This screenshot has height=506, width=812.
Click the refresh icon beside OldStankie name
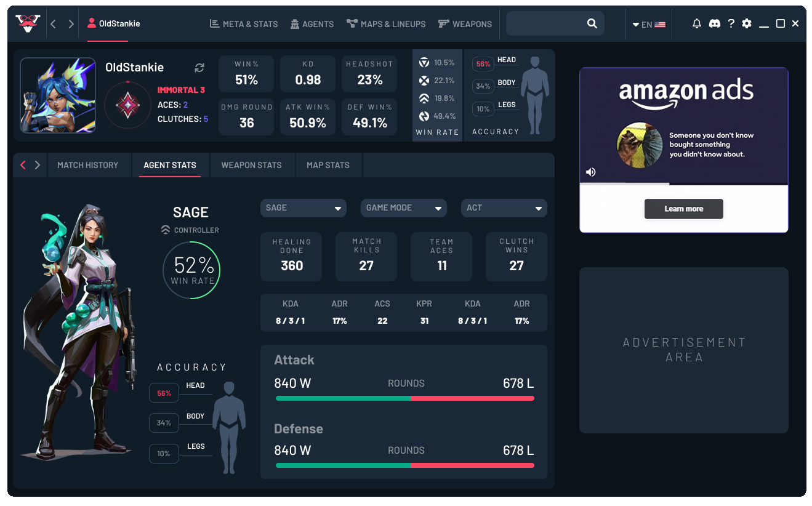pyautogui.click(x=199, y=68)
